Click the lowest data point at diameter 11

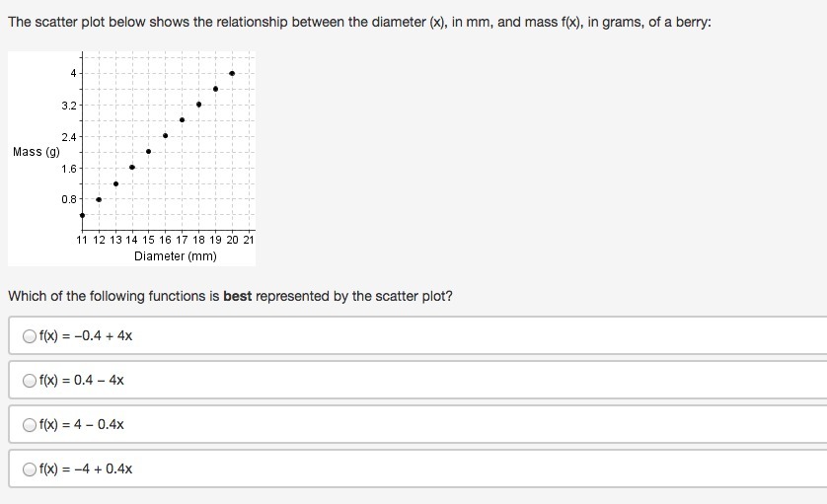click(82, 215)
